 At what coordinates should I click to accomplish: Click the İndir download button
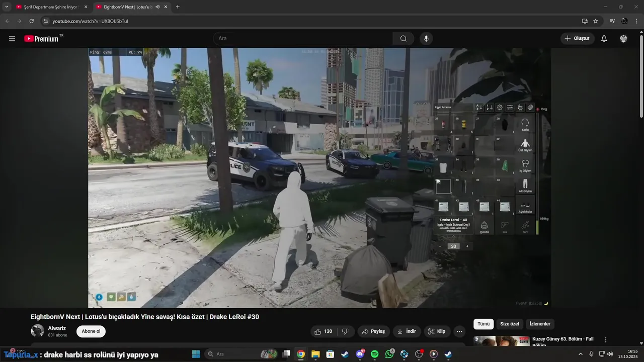[x=407, y=331]
